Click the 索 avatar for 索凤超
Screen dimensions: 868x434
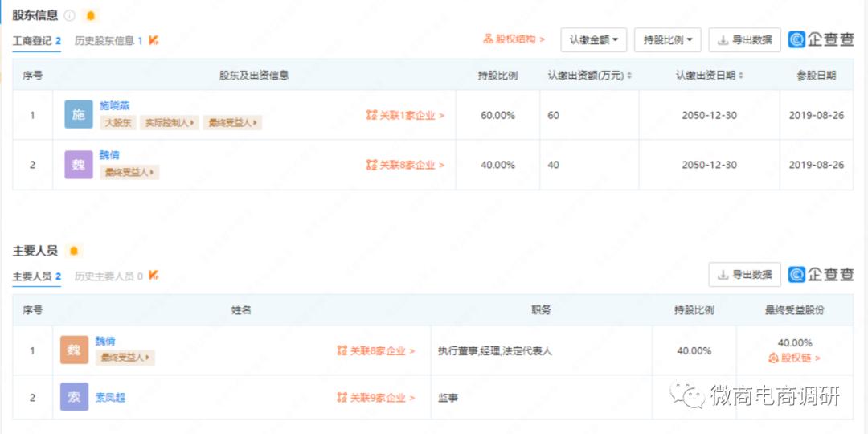74,397
